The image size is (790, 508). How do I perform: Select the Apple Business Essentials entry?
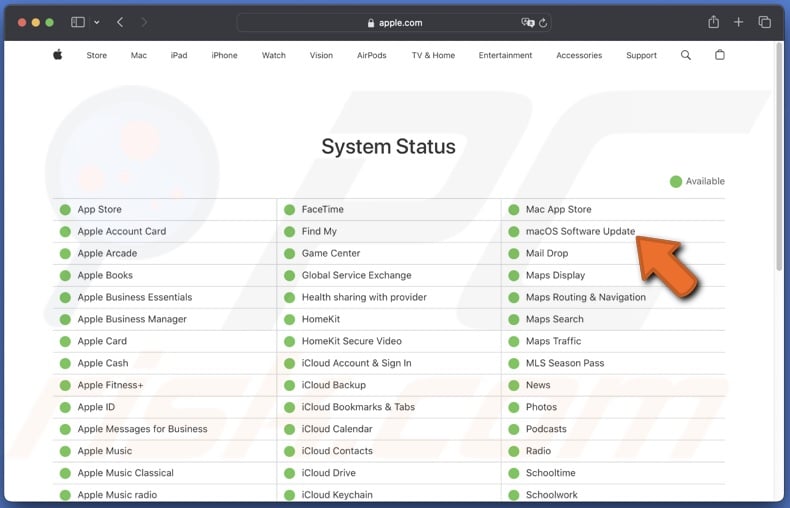[135, 297]
